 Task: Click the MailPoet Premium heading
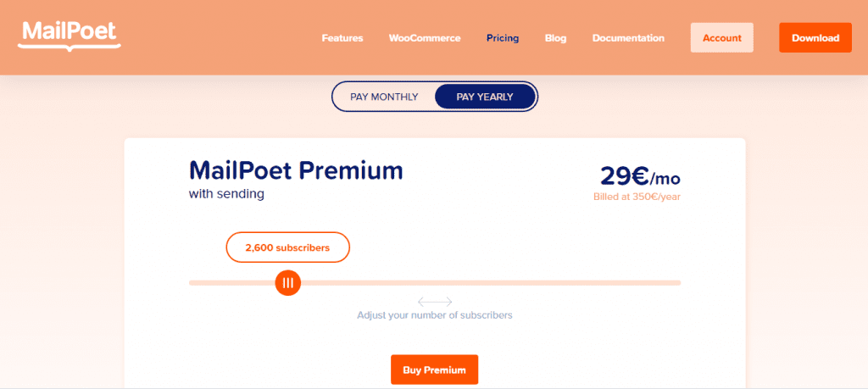(x=296, y=170)
